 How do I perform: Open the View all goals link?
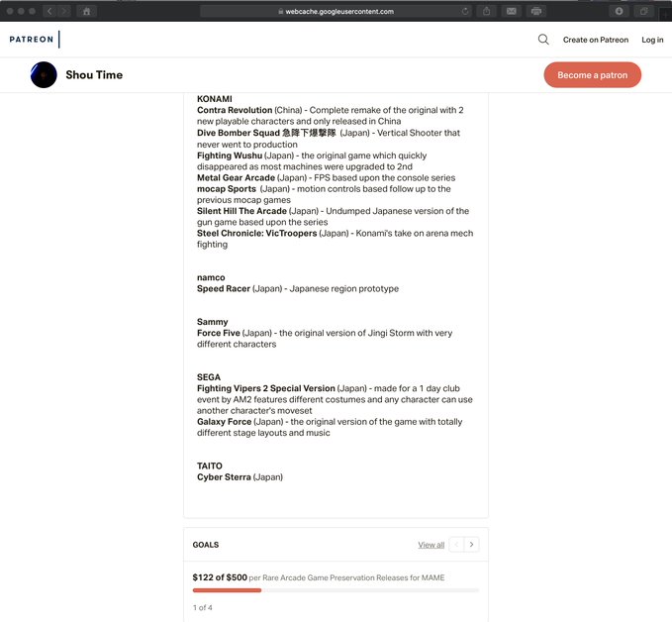pos(432,545)
